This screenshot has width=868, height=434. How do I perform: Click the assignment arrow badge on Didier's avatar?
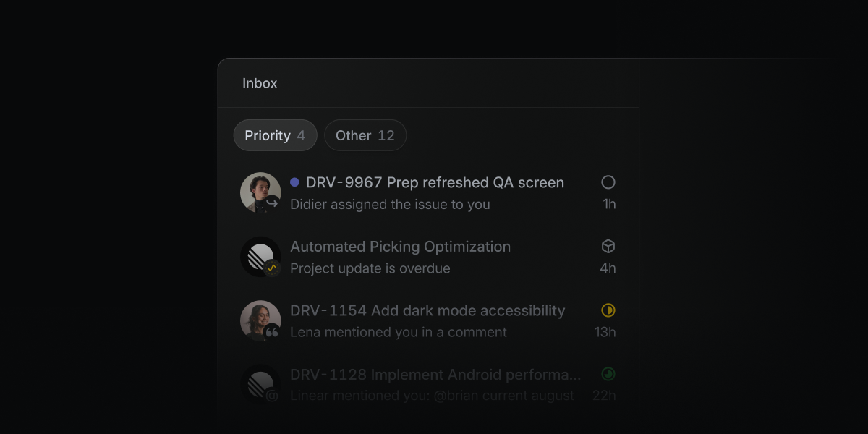point(273,204)
